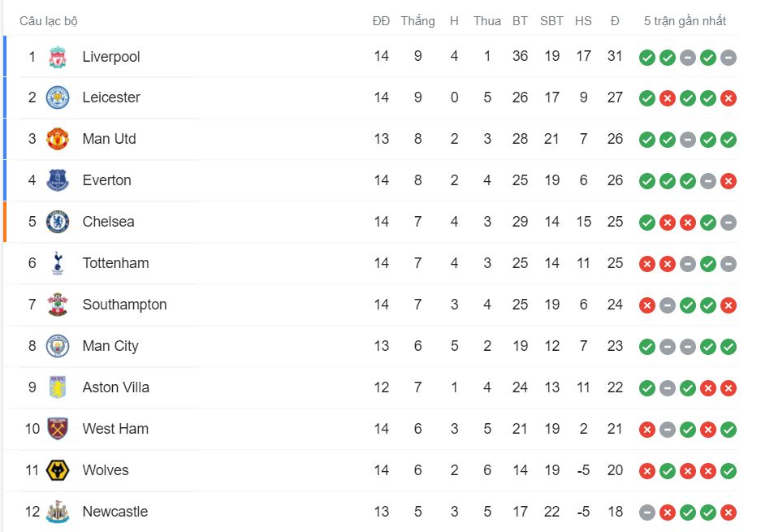Open the Southampton team name
Viewport: 761px width, 532px height.
coord(125,305)
